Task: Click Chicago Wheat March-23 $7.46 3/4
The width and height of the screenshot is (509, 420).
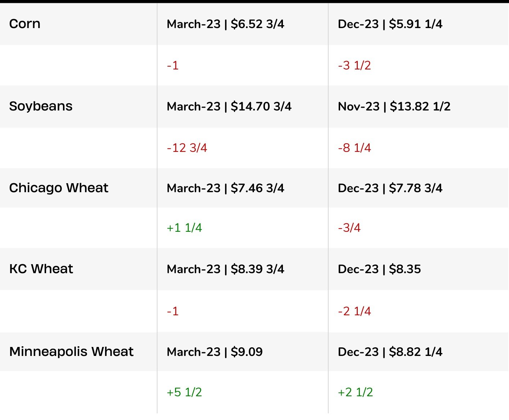Action: 226,188
